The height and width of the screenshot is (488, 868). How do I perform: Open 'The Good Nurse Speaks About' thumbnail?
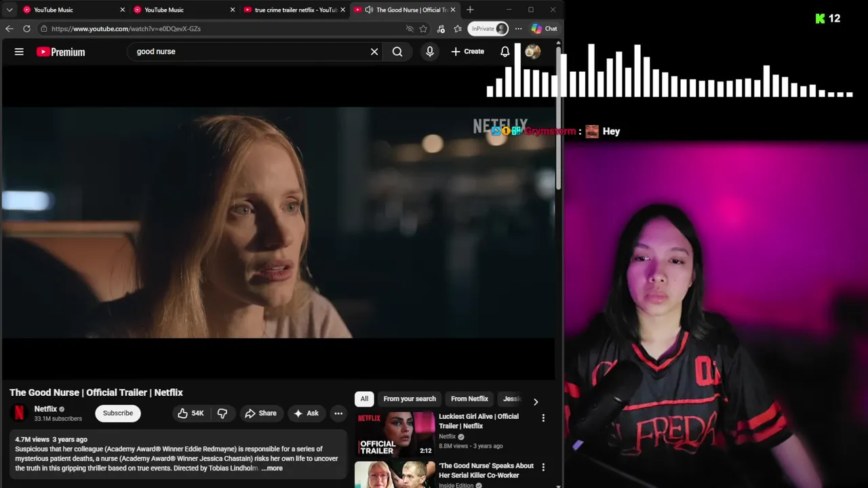(x=395, y=474)
